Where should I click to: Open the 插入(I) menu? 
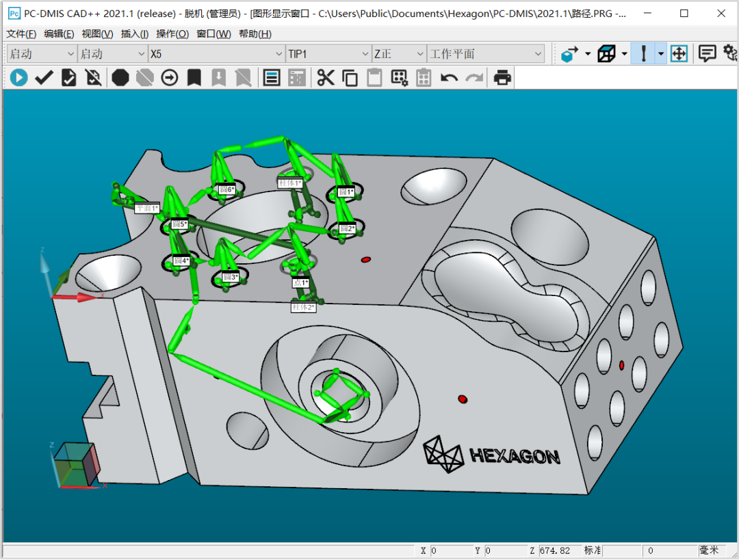pyautogui.click(x=135, y=34)
